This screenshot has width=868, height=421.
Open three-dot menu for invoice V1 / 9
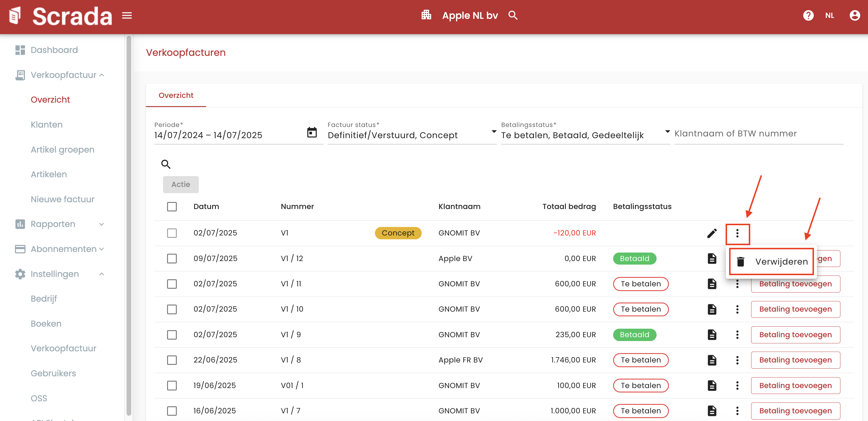point(737,335)
